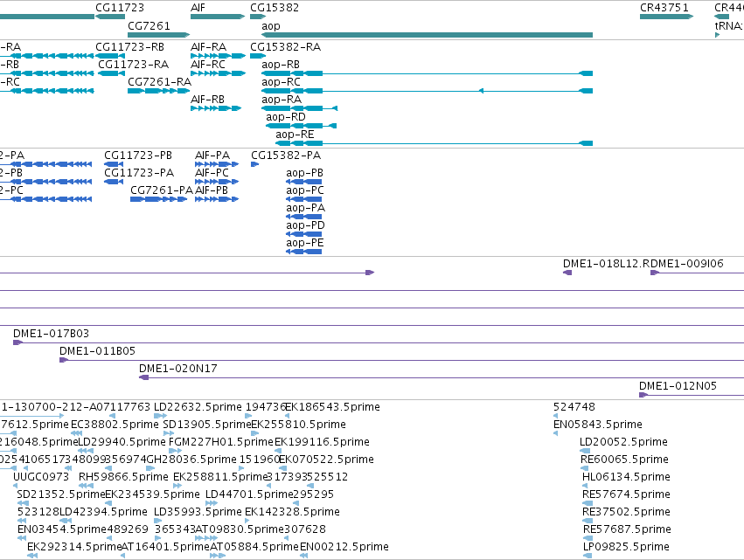
Task: Click the aop-RD transcript label
Action: click(286, 117)
